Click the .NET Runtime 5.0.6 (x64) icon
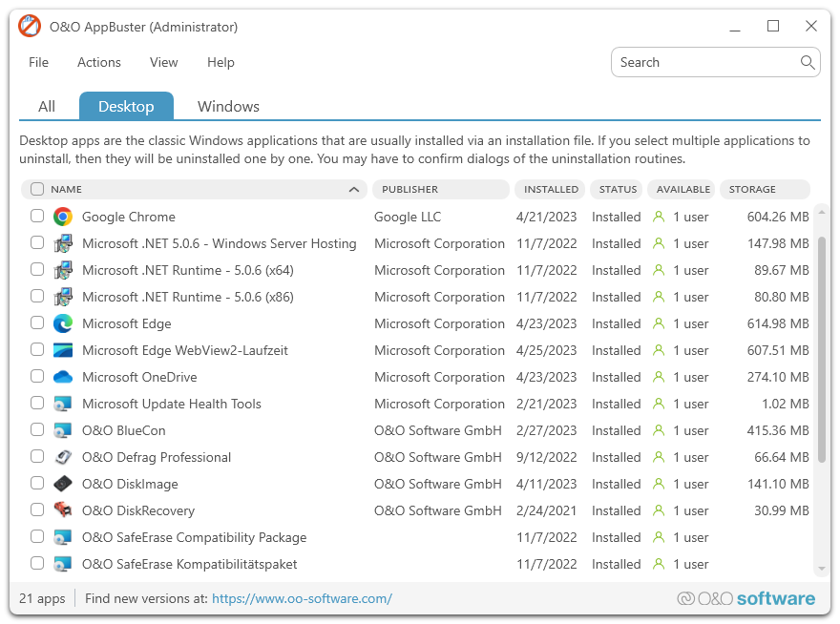 click(63, 270)
